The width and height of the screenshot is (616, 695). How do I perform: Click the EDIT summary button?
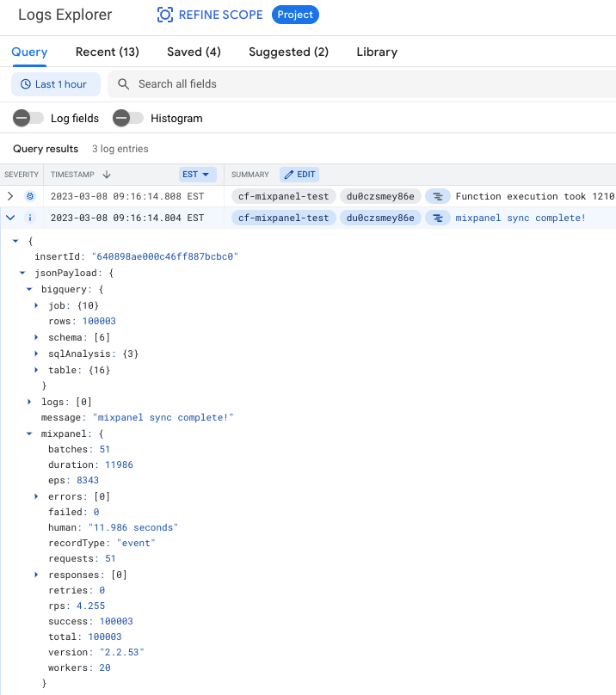click(x=299, y=175)
